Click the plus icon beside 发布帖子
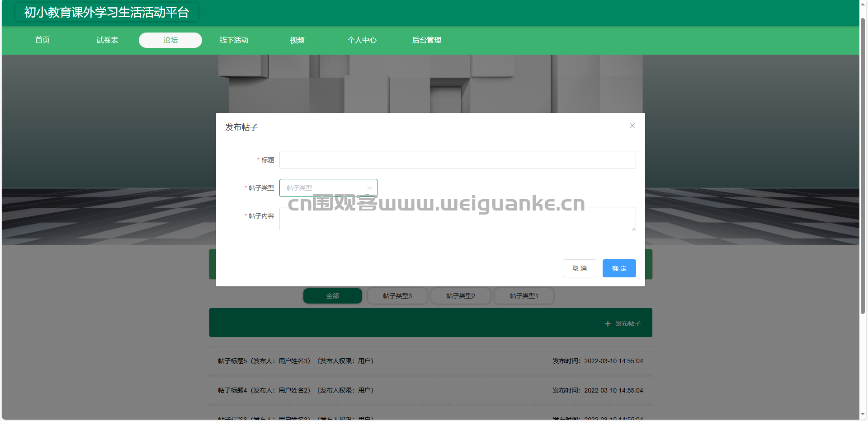Viewport: 868px width, 421px height. coord(608,324)
